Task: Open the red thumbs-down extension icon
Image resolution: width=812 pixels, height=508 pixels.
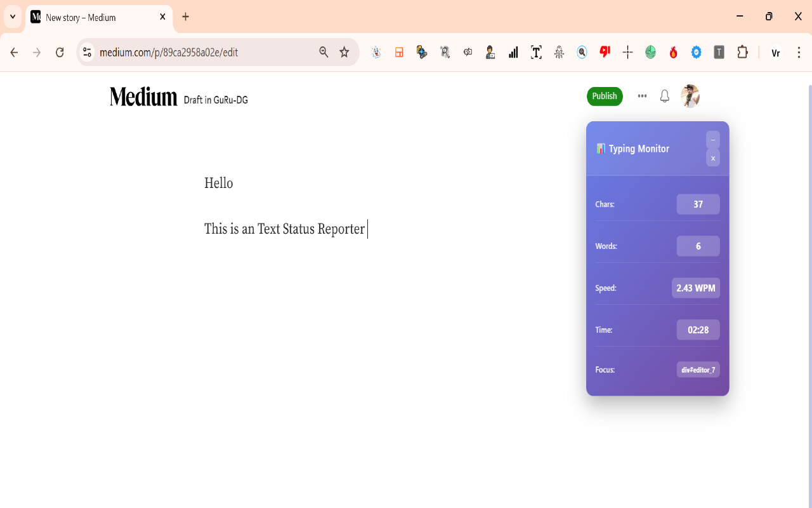Action: 605,53
